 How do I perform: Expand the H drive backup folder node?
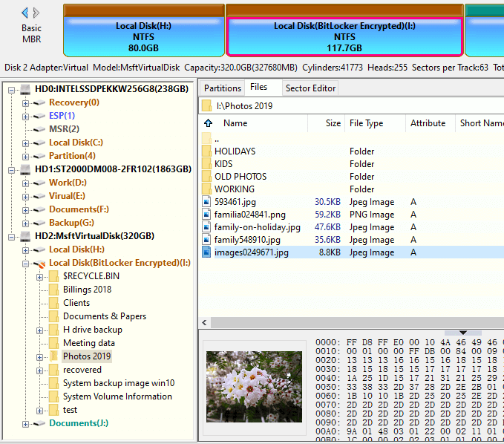click(39, 330)
